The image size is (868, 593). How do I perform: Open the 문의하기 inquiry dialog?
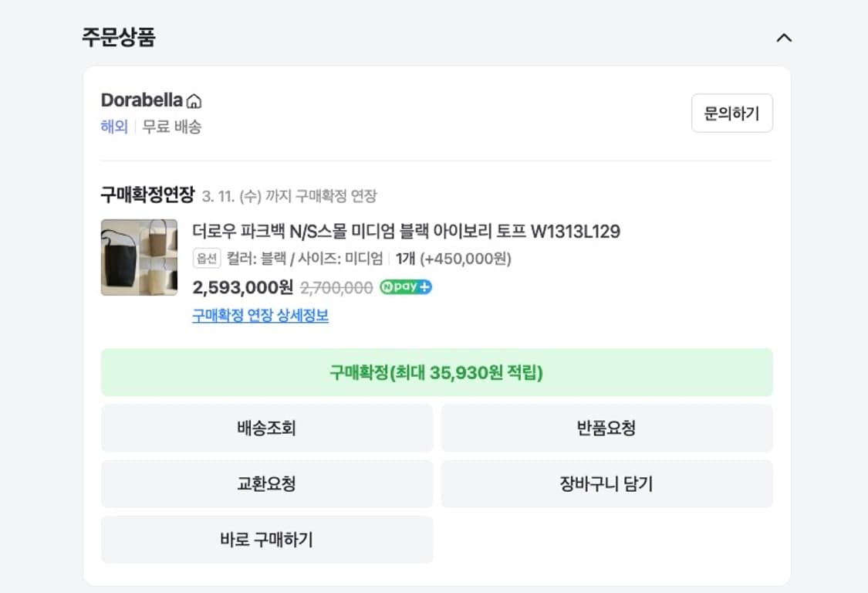(731, 113)
